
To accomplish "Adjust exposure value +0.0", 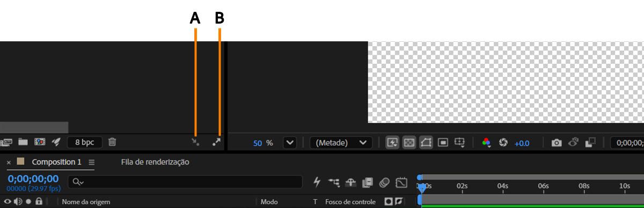I will point(522,143).
